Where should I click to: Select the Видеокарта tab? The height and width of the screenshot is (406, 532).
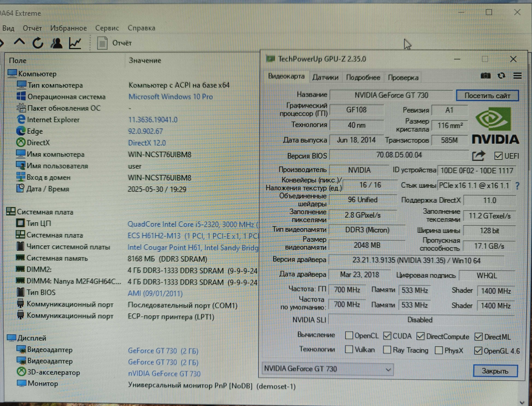pyautogui.click(x=286, y=76)
